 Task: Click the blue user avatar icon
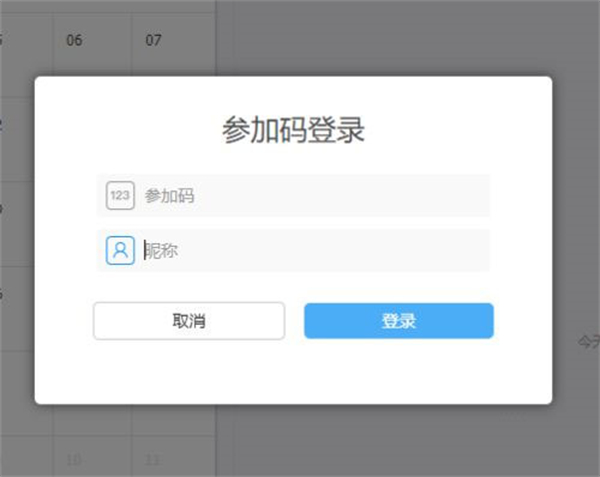120,250
